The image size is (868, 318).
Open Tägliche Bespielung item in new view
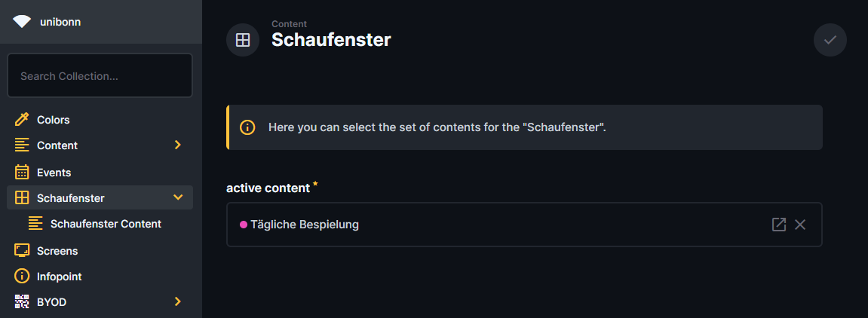[779, 225]
